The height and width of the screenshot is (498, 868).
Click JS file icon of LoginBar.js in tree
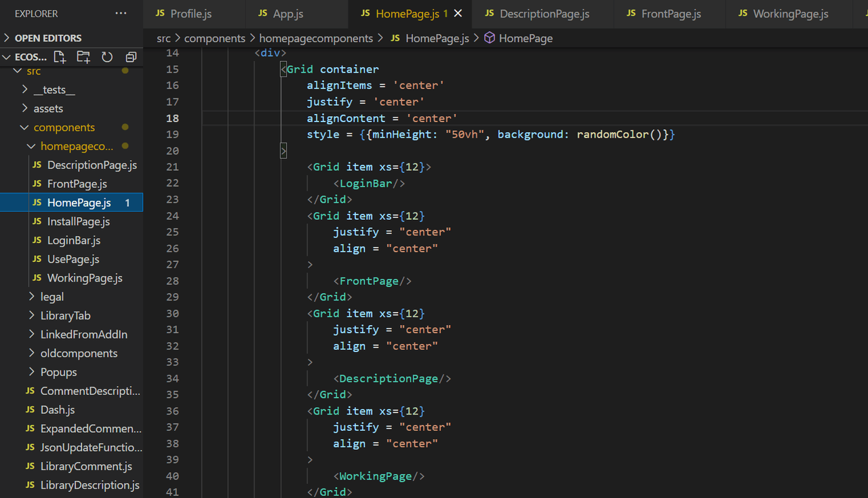point(37,240)
